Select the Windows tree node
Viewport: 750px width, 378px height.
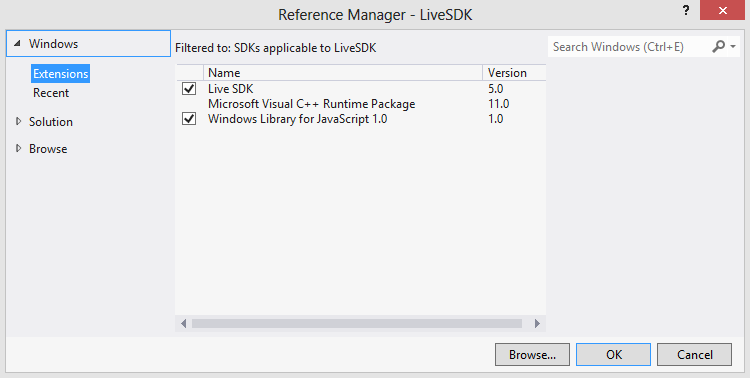point(88,44)
